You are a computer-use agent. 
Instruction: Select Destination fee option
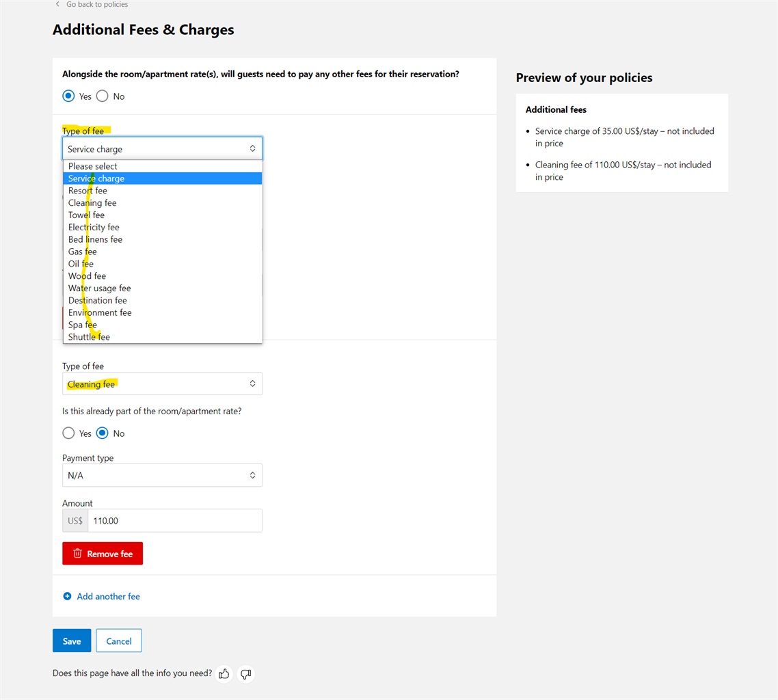pyautogui.click(x=98, y=300)
